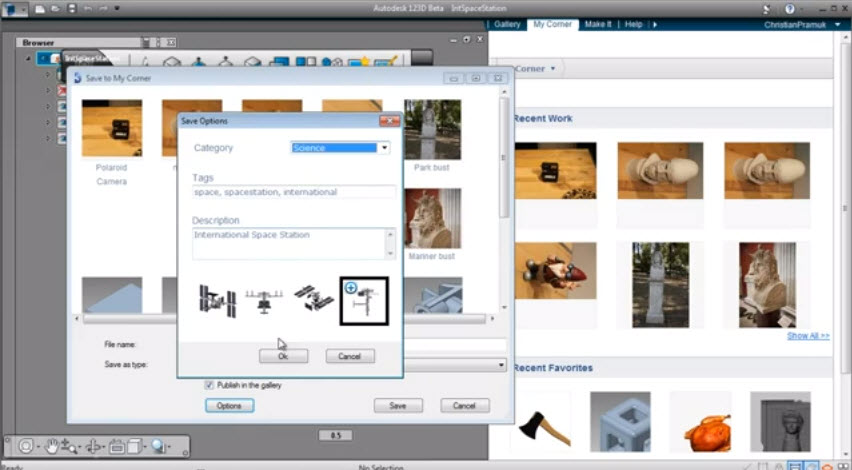Viewport: 852px width, 470px height.
Task: Switch to the Gallery tab
Action: tap(508, 24)
